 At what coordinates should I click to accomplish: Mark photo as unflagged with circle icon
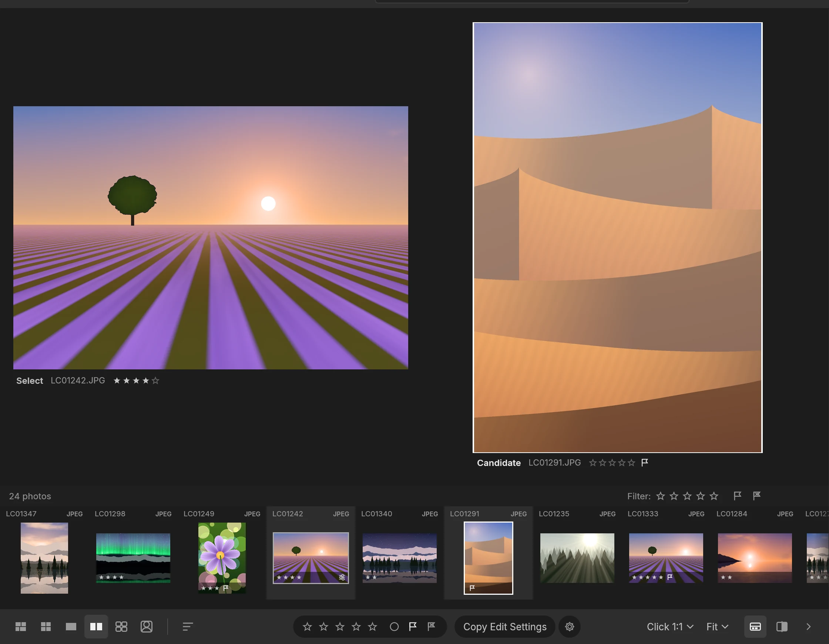(x=394, y=627)
